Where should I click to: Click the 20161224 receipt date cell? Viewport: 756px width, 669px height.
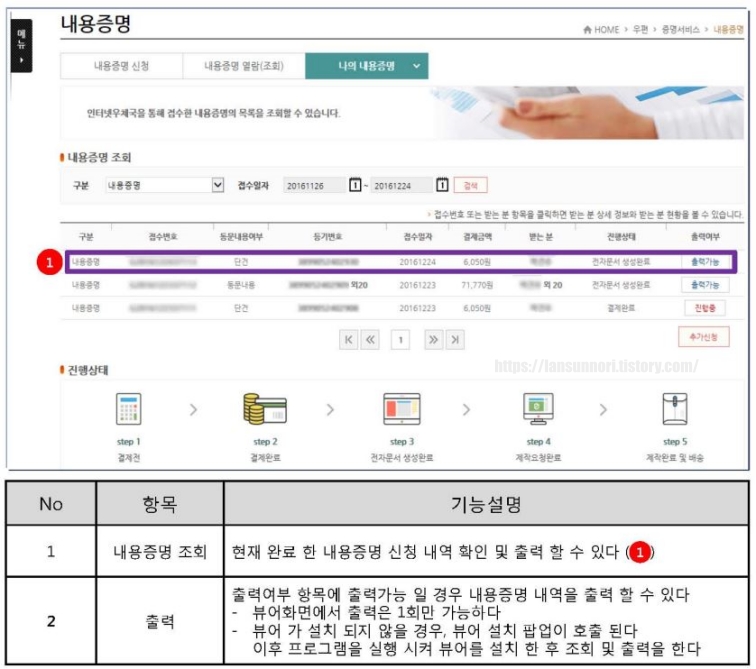click(x=418, y=262)
